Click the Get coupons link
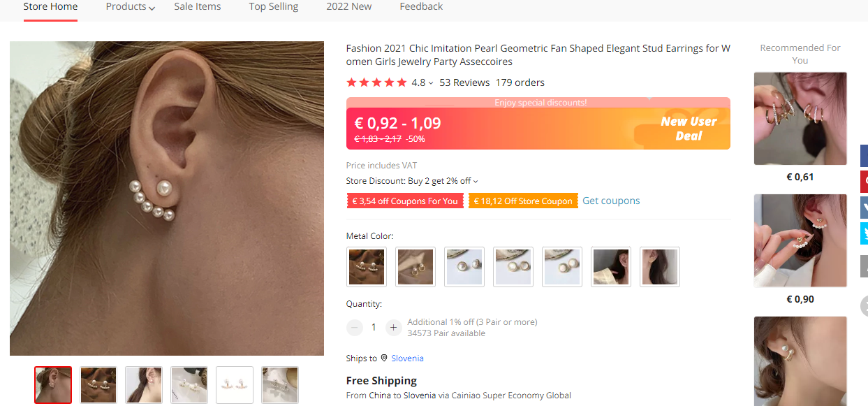 [x=611, y=201]
